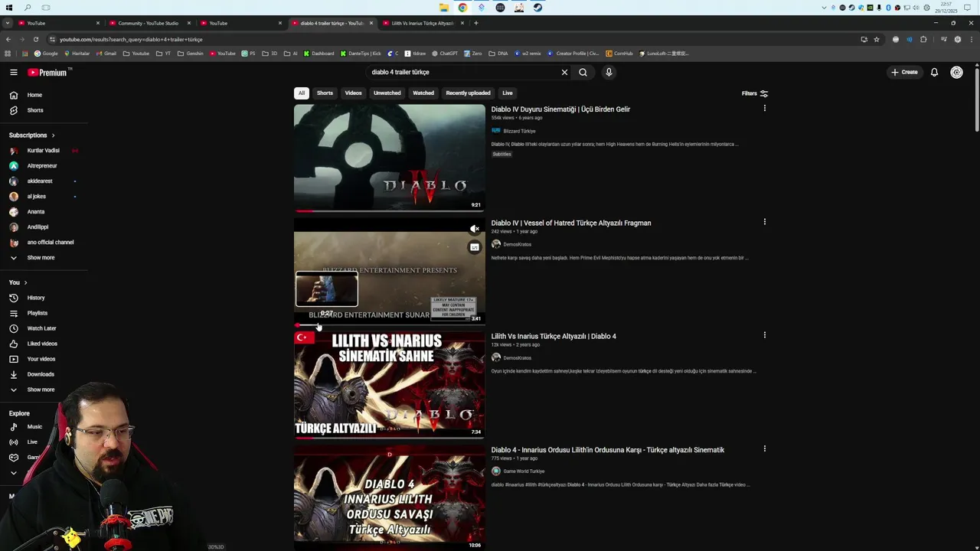Select the Shorts filter chip
Image resolution: width=980 pixels, height=551 pixels.
[x=325, y=93]
